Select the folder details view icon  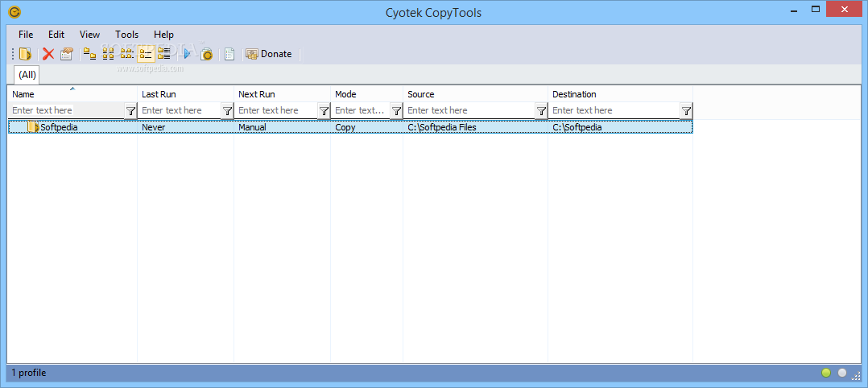tap(164, 54)
